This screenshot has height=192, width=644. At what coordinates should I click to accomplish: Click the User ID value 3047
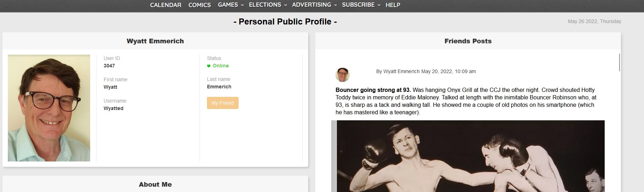109,66
